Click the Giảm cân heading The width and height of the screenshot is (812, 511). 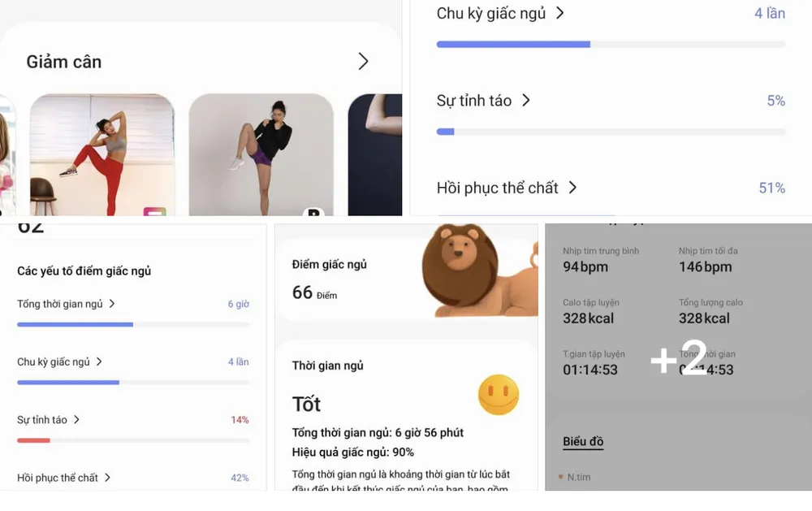point(63,62)
